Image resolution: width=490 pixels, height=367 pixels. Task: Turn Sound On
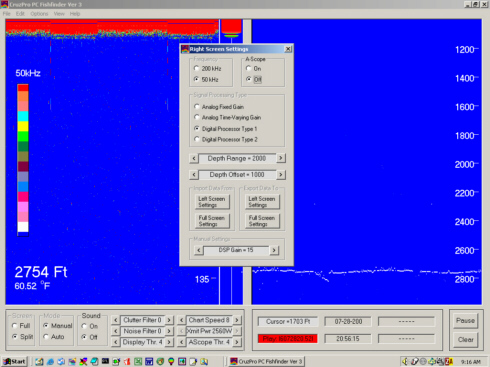tap(90, 326)
